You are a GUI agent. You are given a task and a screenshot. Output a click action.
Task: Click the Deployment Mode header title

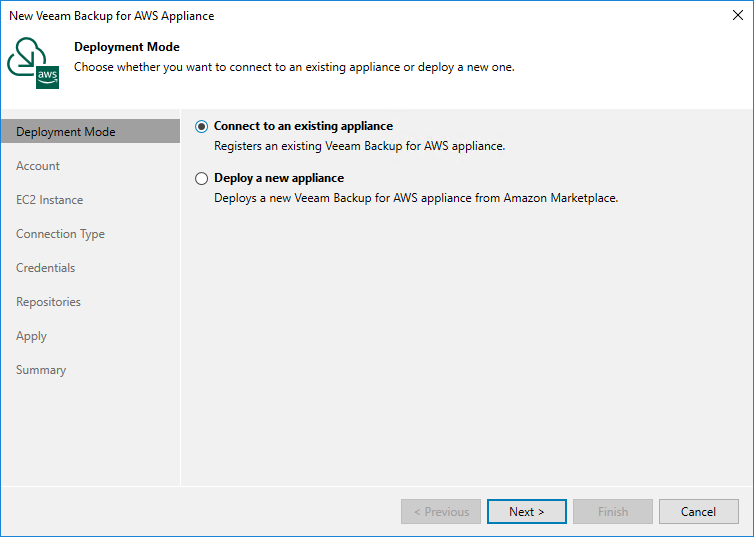tap(127, 47)
